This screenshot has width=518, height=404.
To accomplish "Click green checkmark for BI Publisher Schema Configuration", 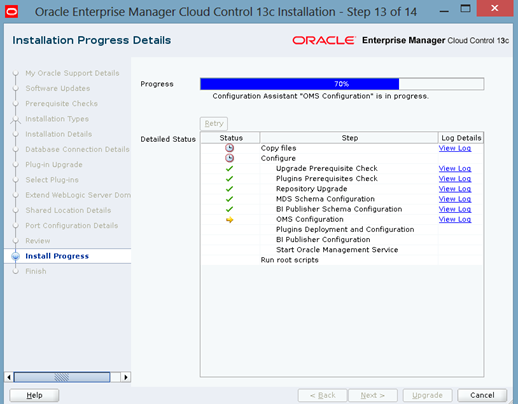I will (x=229, y=209).
